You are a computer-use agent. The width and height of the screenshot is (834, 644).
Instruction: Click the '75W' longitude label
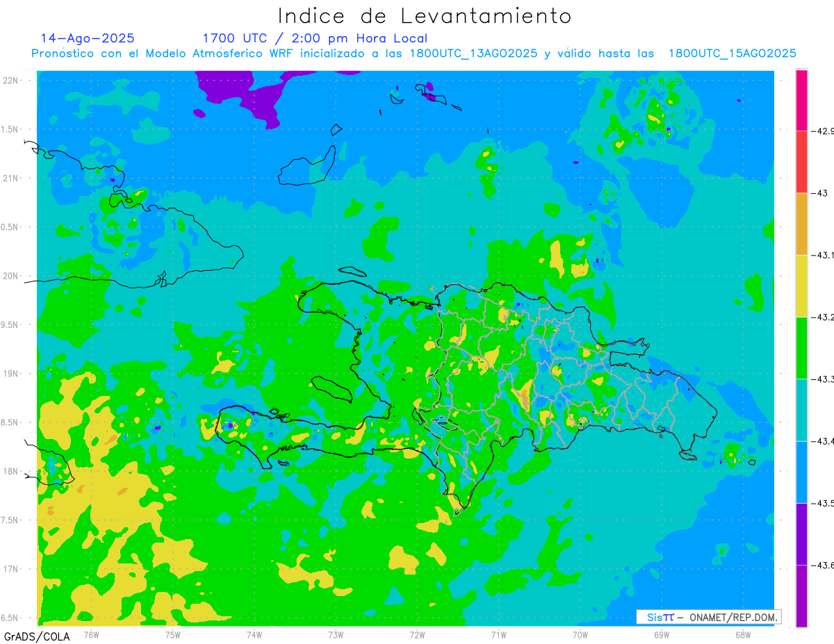(x=173, y=634)
